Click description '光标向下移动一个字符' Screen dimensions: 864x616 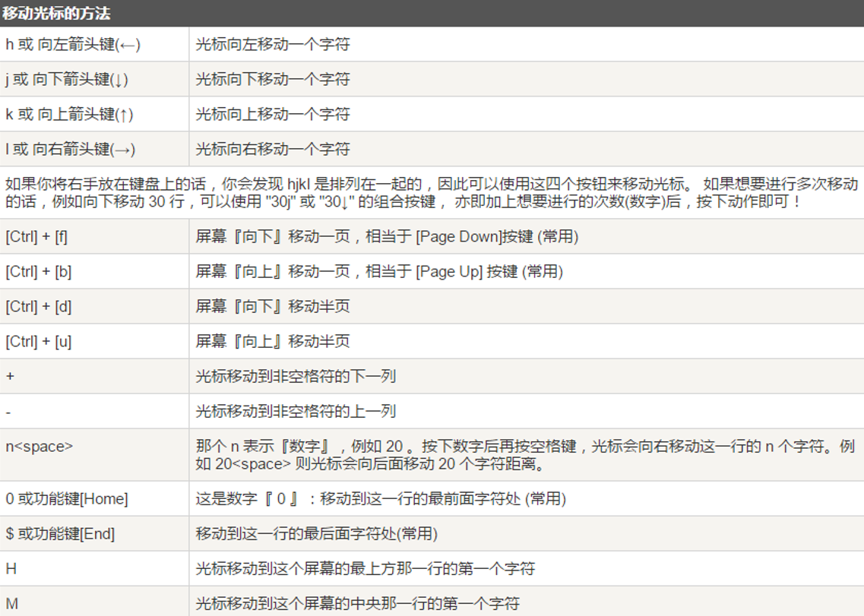(x=273, y=79)
